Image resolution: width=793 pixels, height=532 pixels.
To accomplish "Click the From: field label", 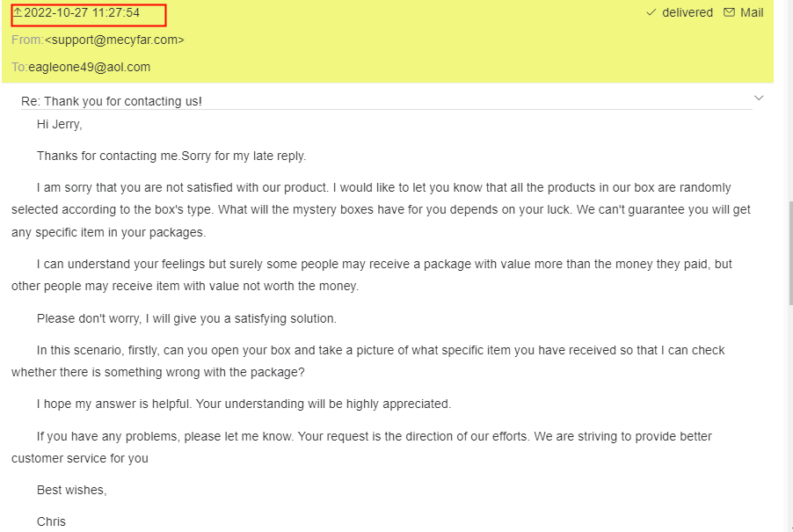I will click(27, 40).
